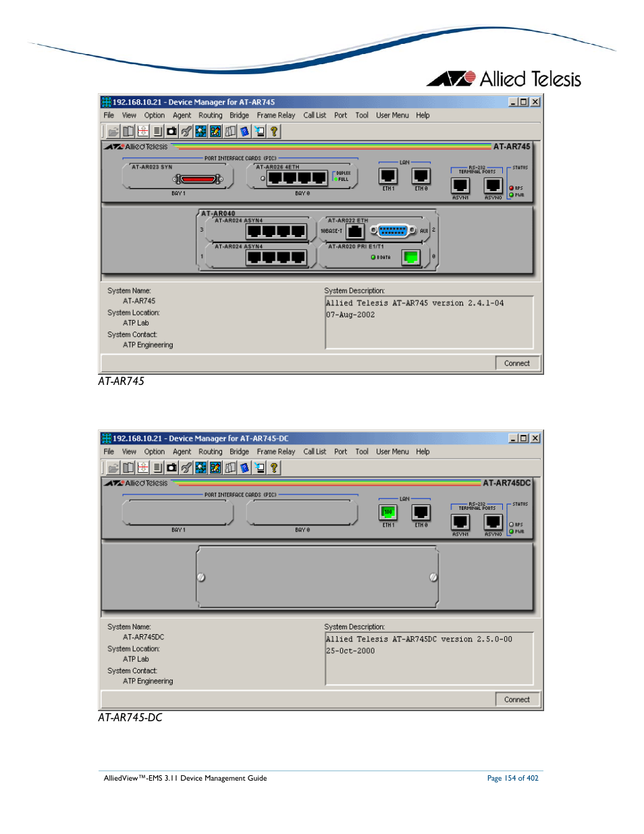Click the blank expansion bay cover on AT-AR745DC
Viewport: 644px width, 834px height.
point(317,577)
